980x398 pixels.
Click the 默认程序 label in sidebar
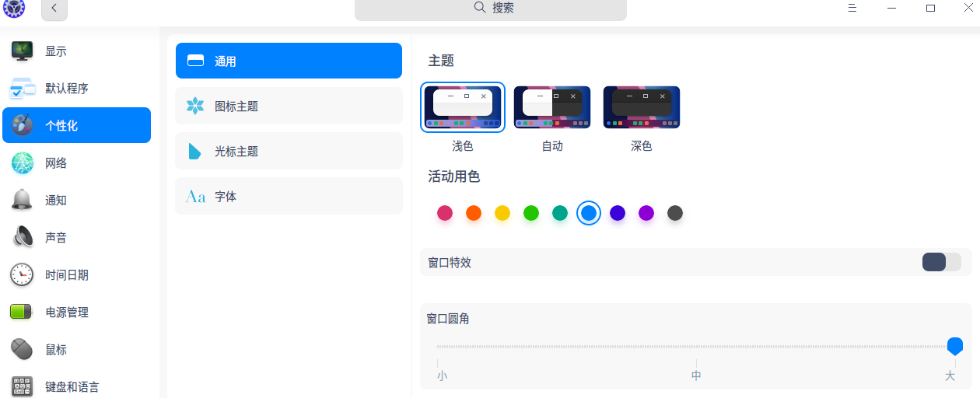pyautogui.click(x=67, y=88)
